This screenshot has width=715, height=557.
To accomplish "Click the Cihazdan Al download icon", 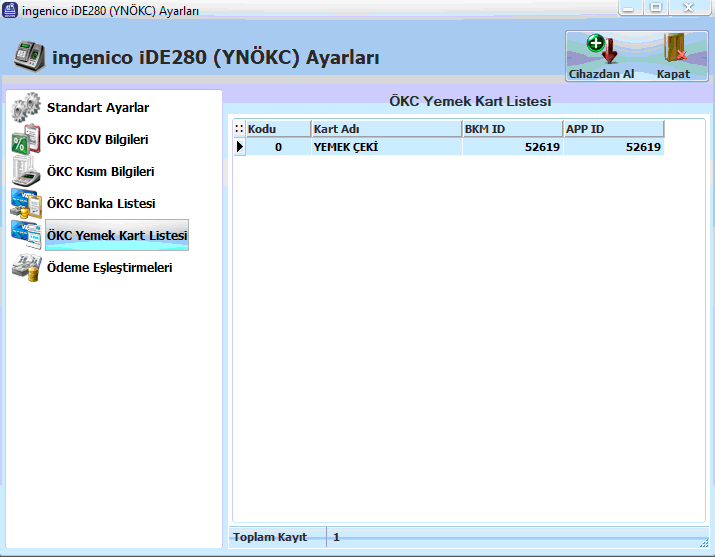I will (602, 49).
